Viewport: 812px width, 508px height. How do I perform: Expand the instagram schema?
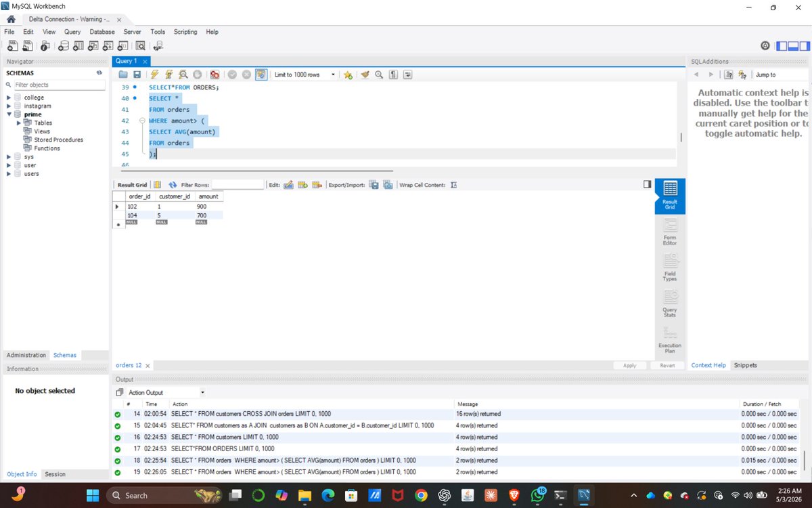[x=9, y=106]
